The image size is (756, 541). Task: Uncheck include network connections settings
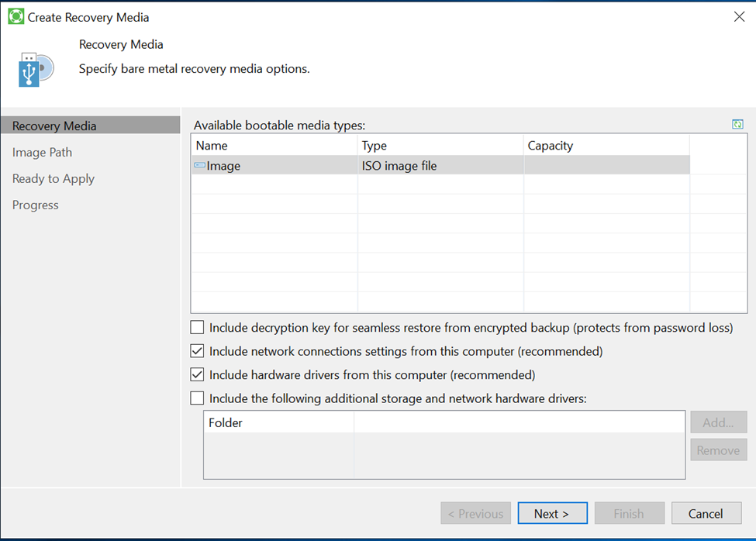(198, 351)
